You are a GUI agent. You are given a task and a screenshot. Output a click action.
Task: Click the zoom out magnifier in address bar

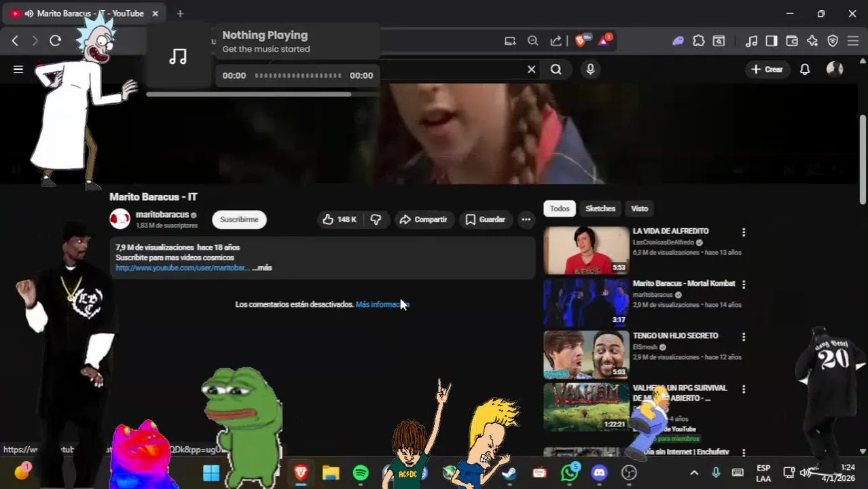533,41
